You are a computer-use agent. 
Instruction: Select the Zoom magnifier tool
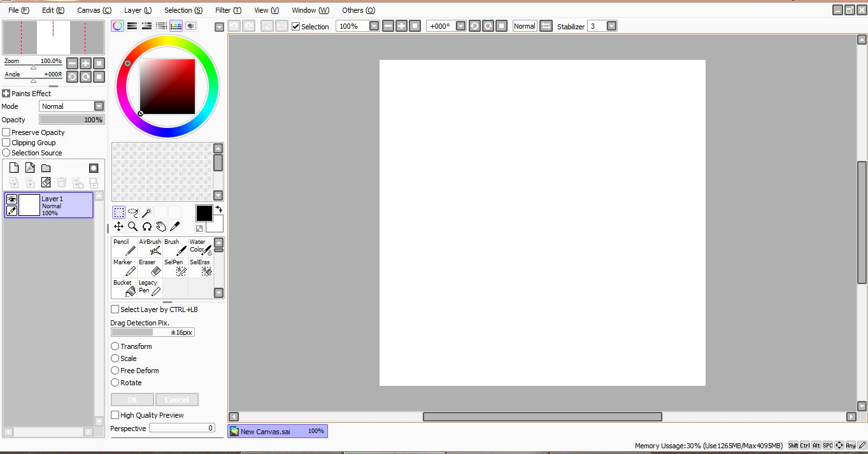(x=132, y=227)
